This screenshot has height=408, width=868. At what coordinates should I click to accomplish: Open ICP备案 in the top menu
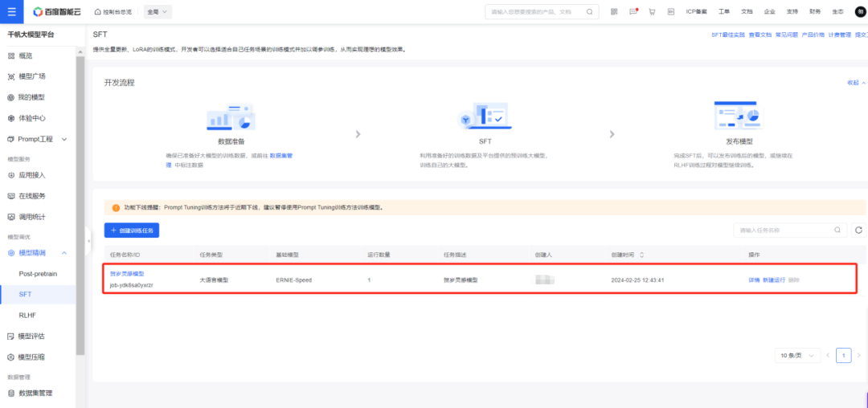coord(696,11)
